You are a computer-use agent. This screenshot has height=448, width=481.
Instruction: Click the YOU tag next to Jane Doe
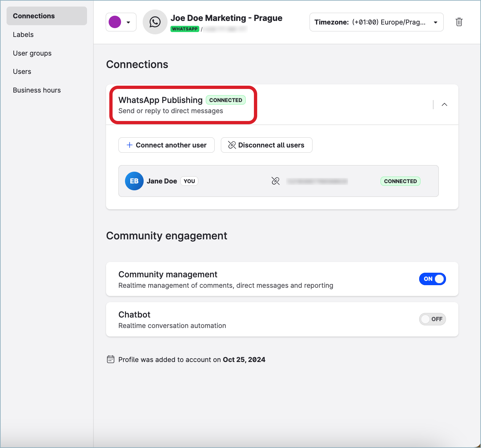(189, 181)
